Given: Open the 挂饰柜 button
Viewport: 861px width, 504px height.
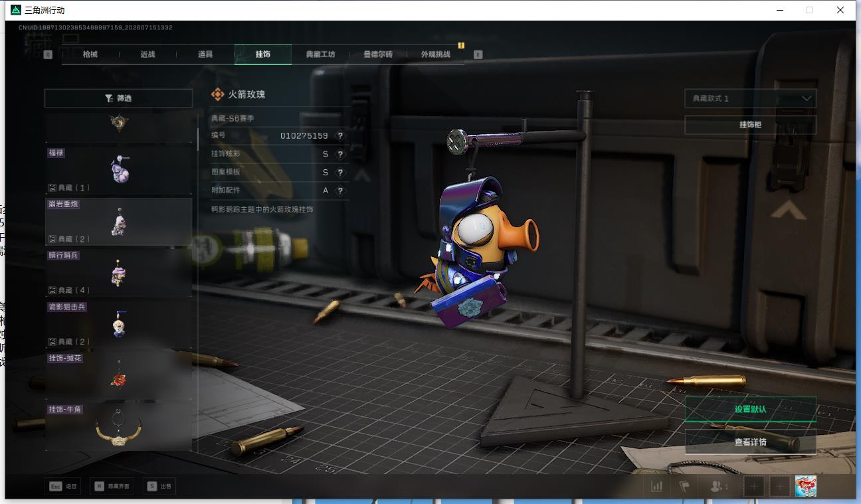Looking at the screenshot, I should click(x=750, y=125).
